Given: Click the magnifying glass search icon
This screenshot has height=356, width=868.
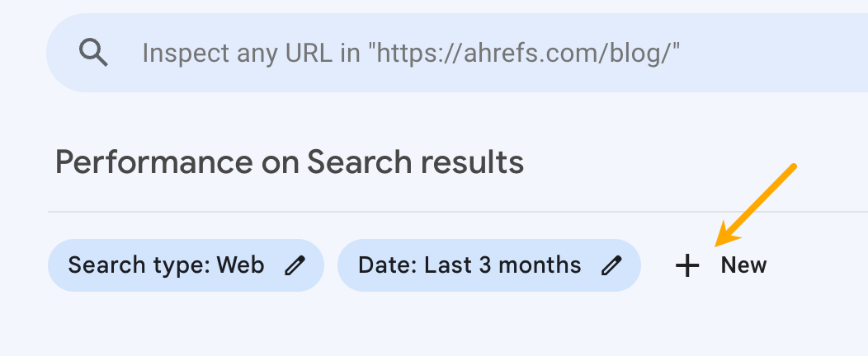Looking at the screenshot, I should [x=93, y=53].
